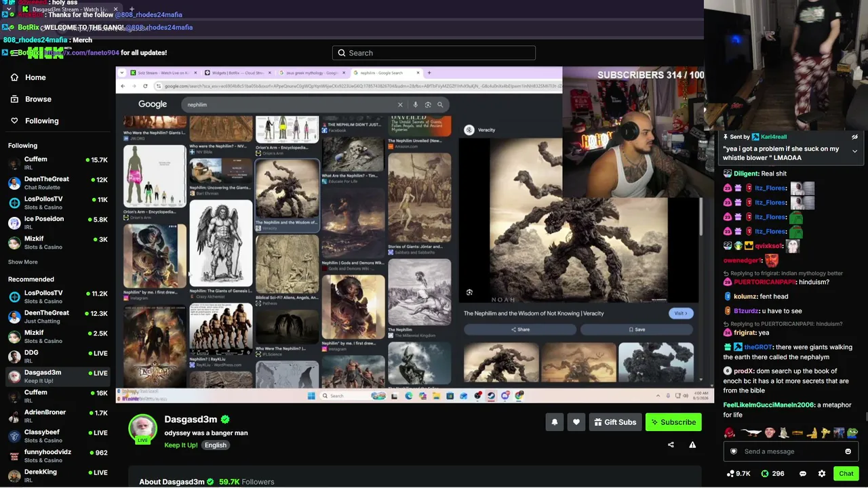The image size is (868, 488).
Task: Open funnyhoodvidz channel
Action: (x=58, y=455)
